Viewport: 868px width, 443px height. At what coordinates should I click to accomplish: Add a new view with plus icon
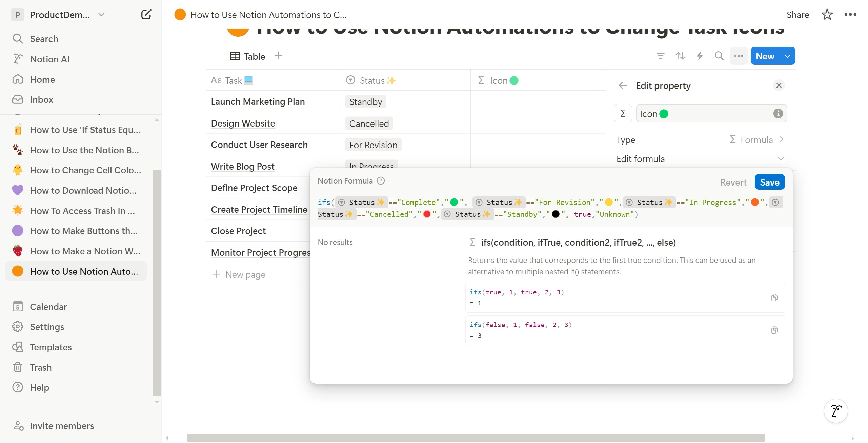(x=278, y=56)
